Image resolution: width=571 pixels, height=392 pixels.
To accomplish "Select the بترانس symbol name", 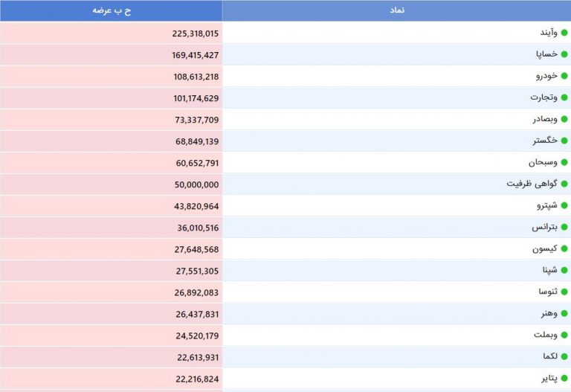I will pyautogui.click(x=544, y=227).
